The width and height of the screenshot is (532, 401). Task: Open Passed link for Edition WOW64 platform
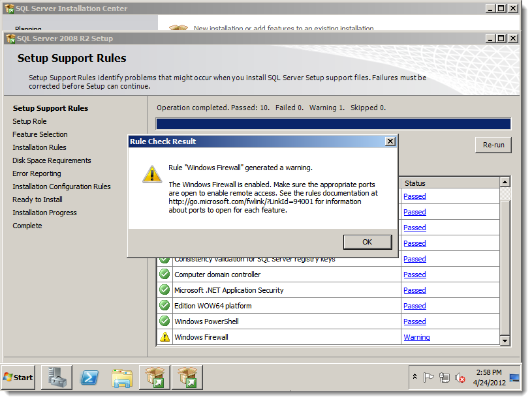coord(415,306)
